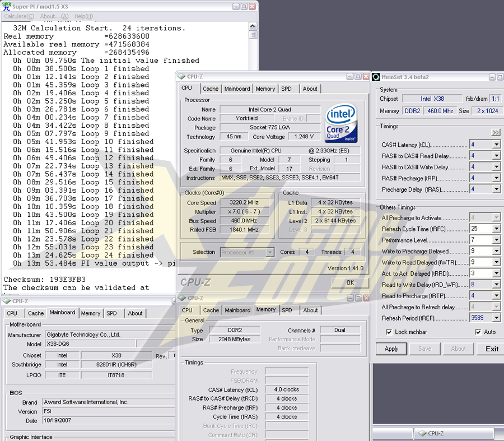Click the Southbridge 82801IR (ICH9R) field

point(116,364)
